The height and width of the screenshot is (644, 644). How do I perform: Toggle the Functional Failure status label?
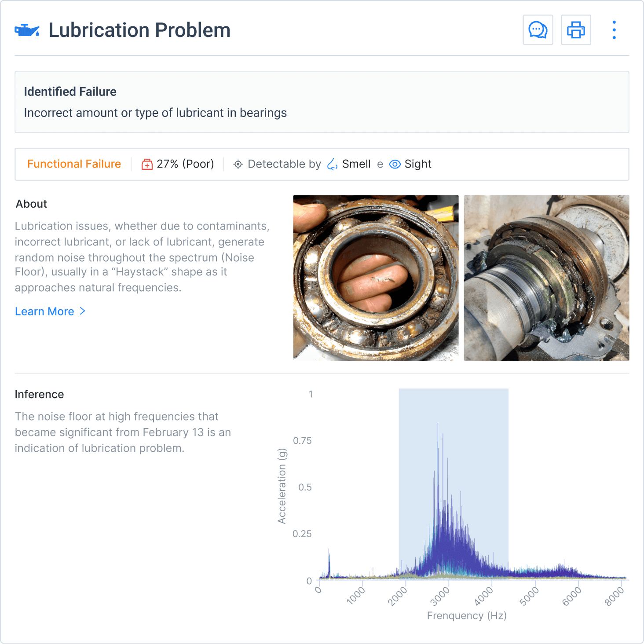pyautogui.click(x=74, y=164)
